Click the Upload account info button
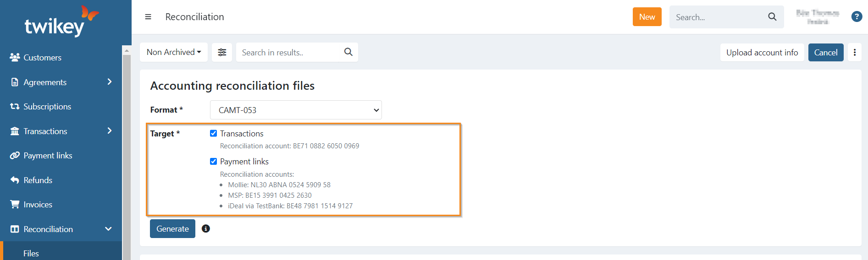This screenshot has height=260, width=868. click(x=762, y=52)
